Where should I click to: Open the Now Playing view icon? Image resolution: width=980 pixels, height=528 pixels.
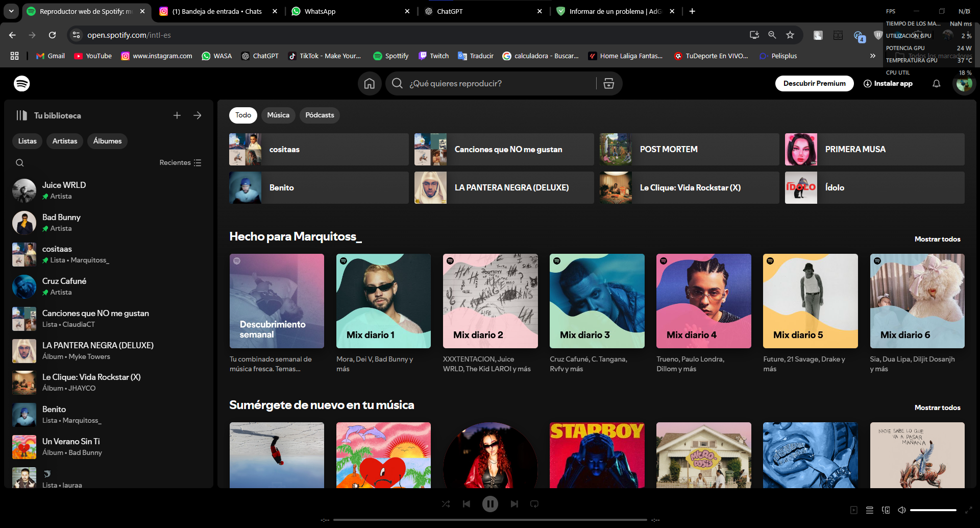point(853,510)
